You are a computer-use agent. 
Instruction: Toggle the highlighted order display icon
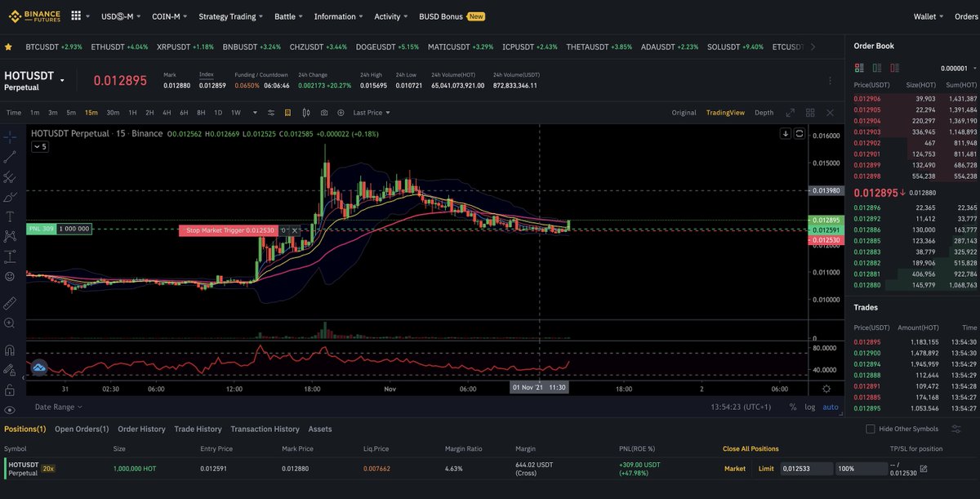tap(287, 113)
